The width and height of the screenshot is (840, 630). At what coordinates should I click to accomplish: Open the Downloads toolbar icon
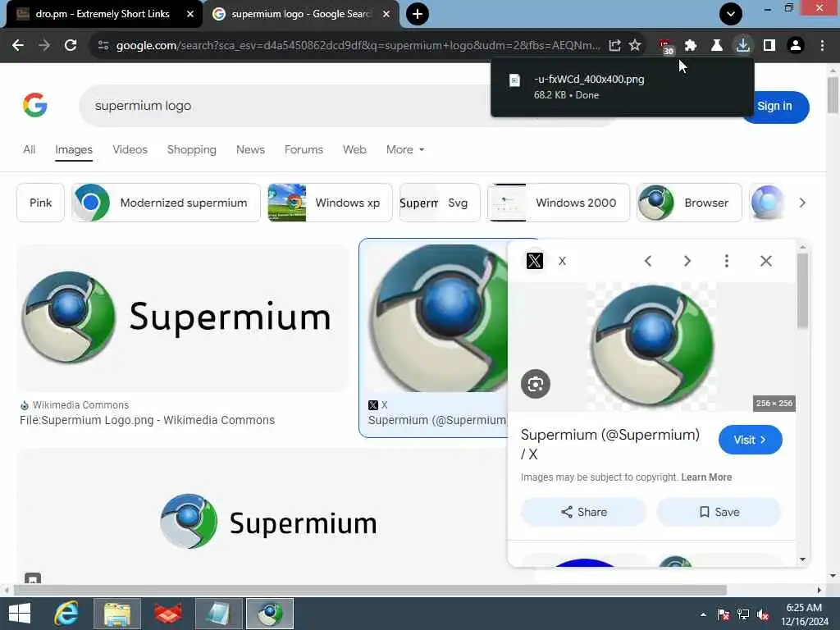(743, 46)
